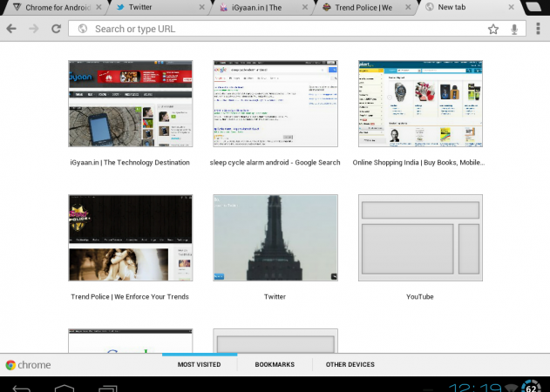Viewport: 550px width, 392px height.
Task: Tap the back navigation arrow
Action: click(x=11, y=29)
